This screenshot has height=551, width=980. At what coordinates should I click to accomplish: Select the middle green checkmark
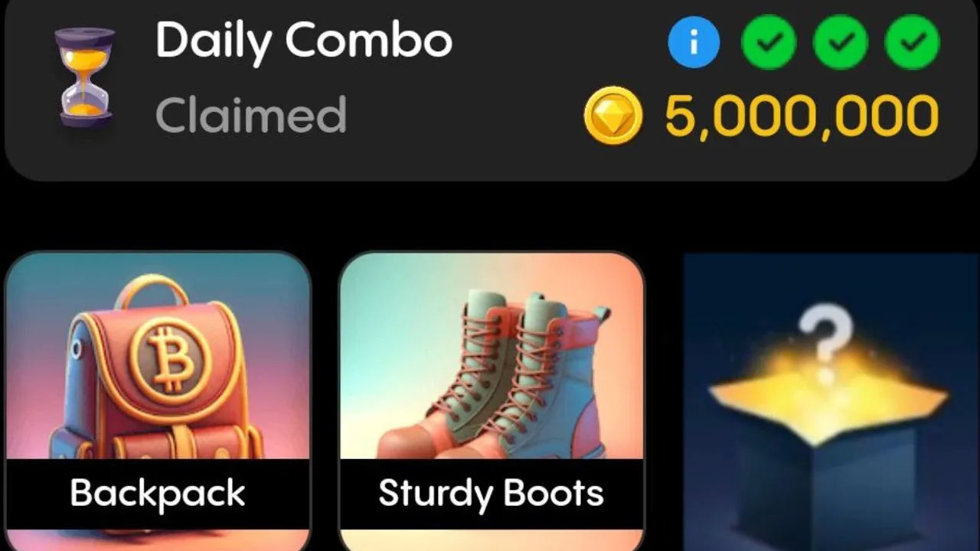click(841, 43)
